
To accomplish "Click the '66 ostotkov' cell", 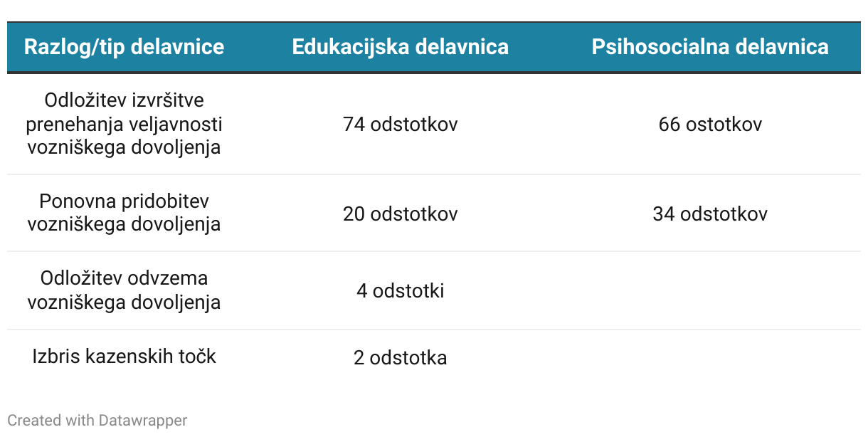I will (x=710, y=125).
